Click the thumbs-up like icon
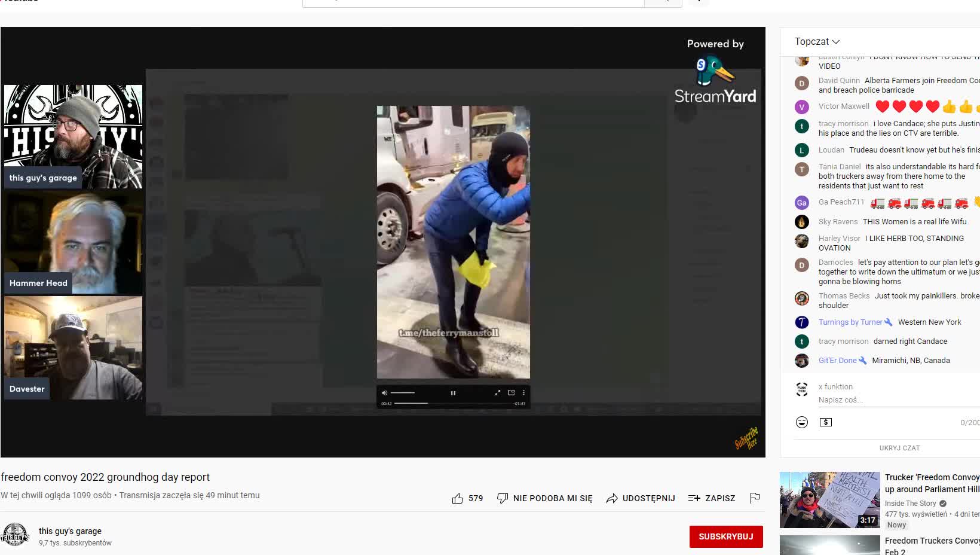980x555 pixels. [458, 498]
